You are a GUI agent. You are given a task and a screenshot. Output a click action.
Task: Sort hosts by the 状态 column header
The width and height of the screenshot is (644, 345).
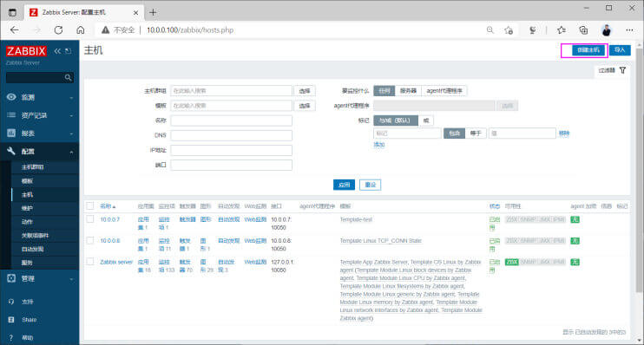[495, 206]
